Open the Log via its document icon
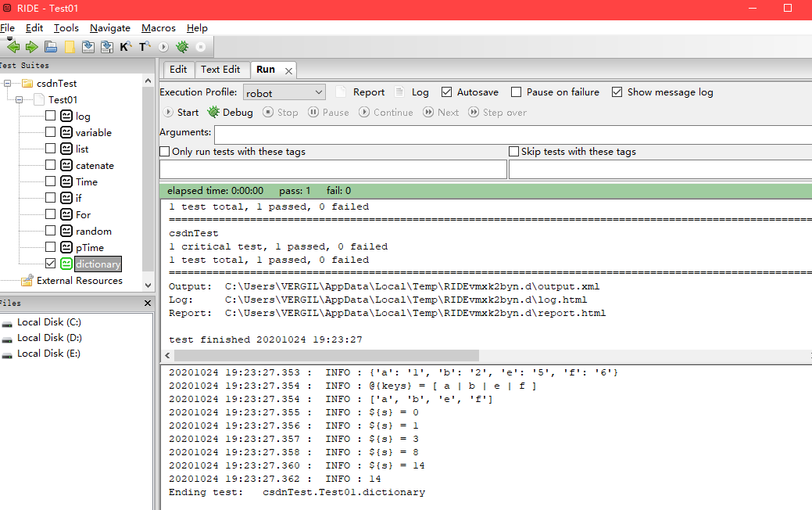 pyautogui.click(x=399, y=92)
